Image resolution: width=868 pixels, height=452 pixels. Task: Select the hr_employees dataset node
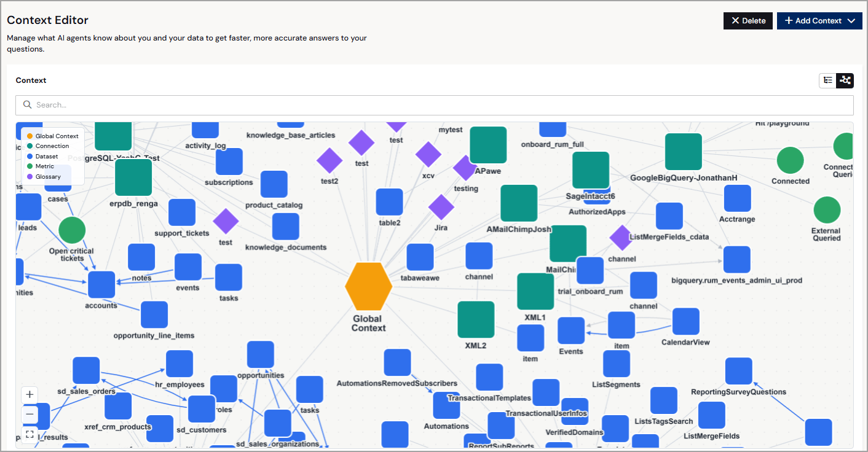[x=180, y=364]
